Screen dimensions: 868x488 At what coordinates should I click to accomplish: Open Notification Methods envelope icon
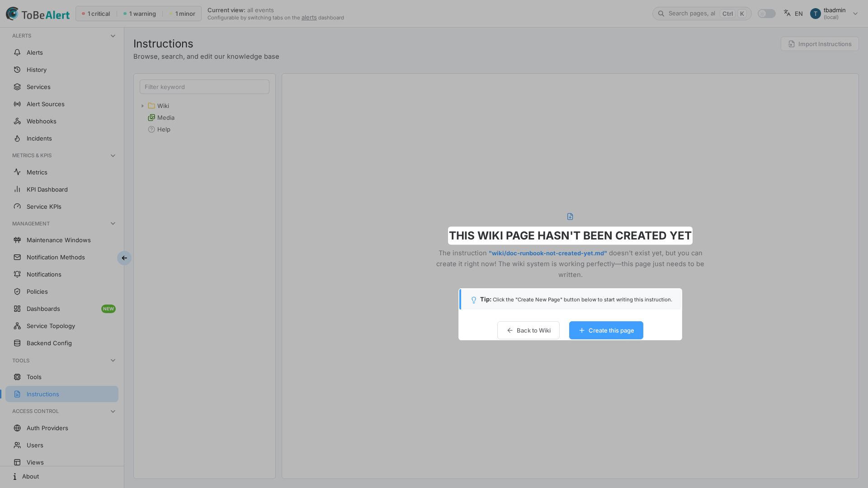point(17,257)
